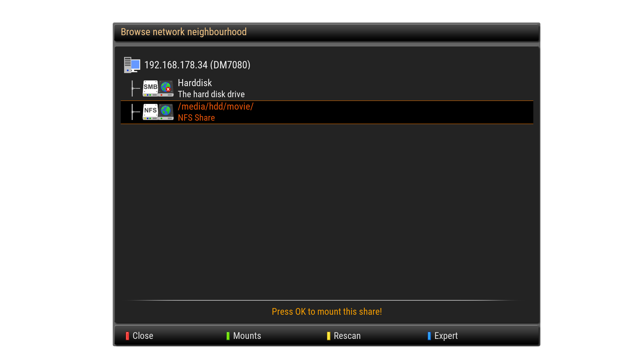
Task: Click the globe icon with red X
Action: pyautogui.click(x=166, y=88)
